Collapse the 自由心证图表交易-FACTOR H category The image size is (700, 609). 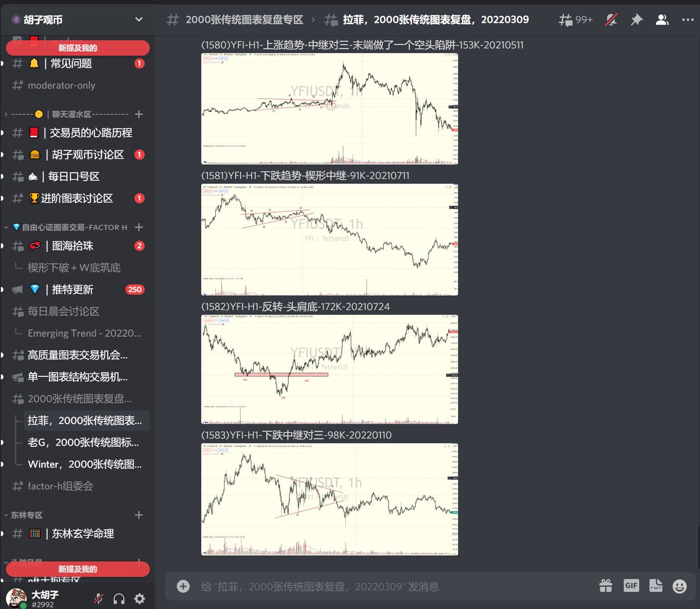pyautogui.click(x=66, y=228)
